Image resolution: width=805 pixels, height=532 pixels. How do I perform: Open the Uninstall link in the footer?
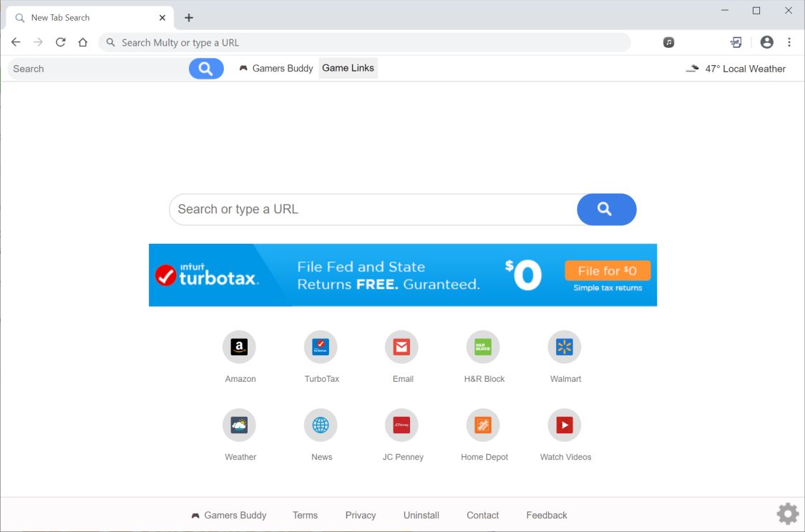pyautogui.click(x=421, y=515)
